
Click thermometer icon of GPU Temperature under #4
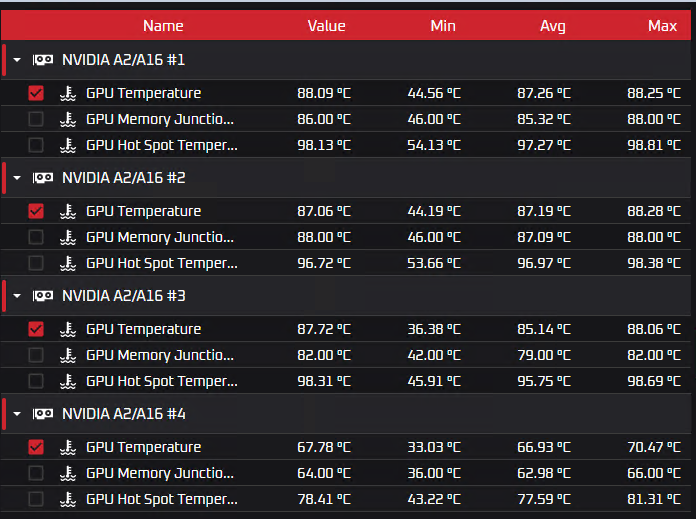[x=68, y=448]
